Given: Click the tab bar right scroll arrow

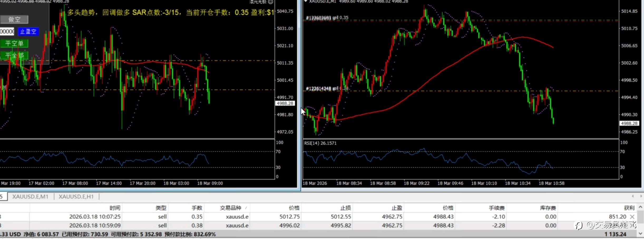Looking at the screenshot, I should (x=641, y=196).
